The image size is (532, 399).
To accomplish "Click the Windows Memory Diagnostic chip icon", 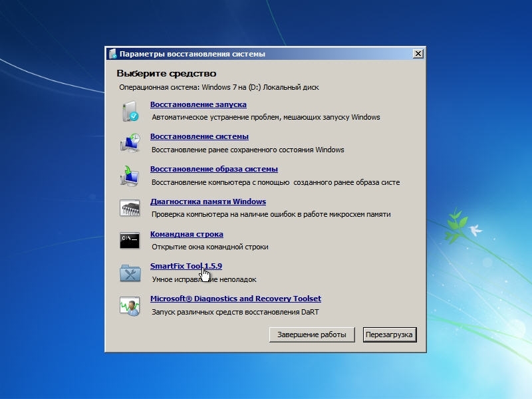I will point(130,208).
